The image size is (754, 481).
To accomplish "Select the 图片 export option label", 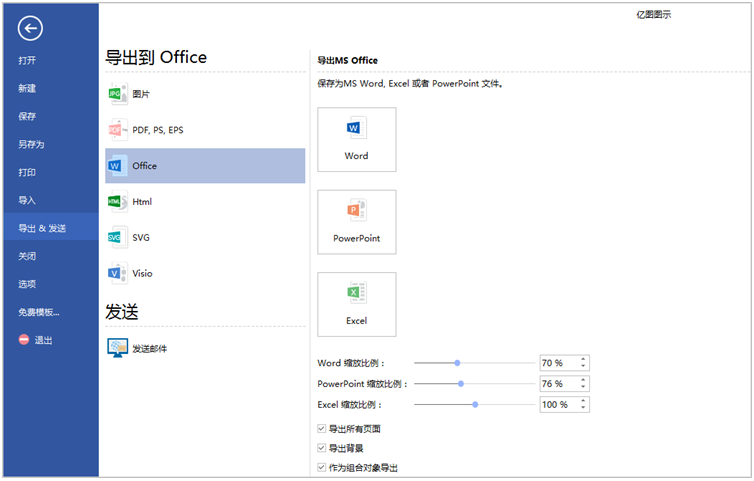I will click(x=141, y=94).
